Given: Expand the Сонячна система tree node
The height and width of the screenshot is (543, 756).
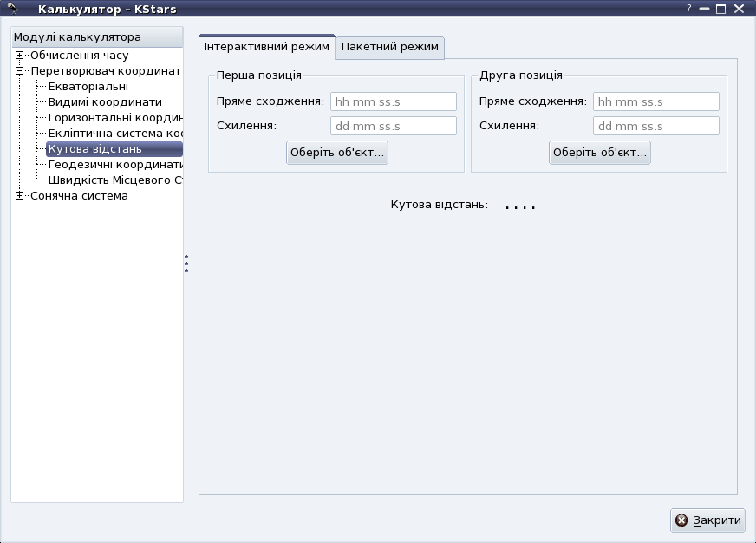Looking at the screenshot, I should tap(19, 196).
